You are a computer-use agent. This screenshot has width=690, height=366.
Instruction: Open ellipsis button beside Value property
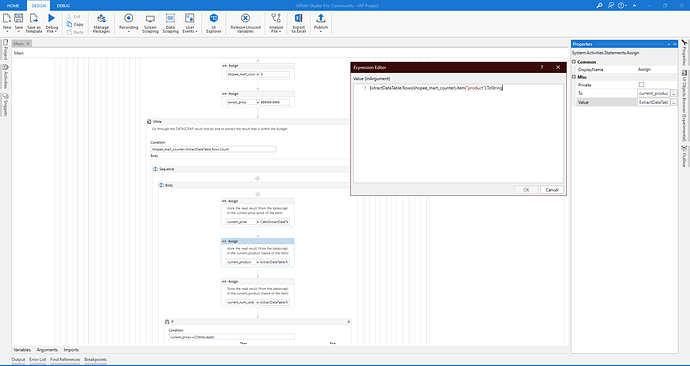tap(674, 102)
